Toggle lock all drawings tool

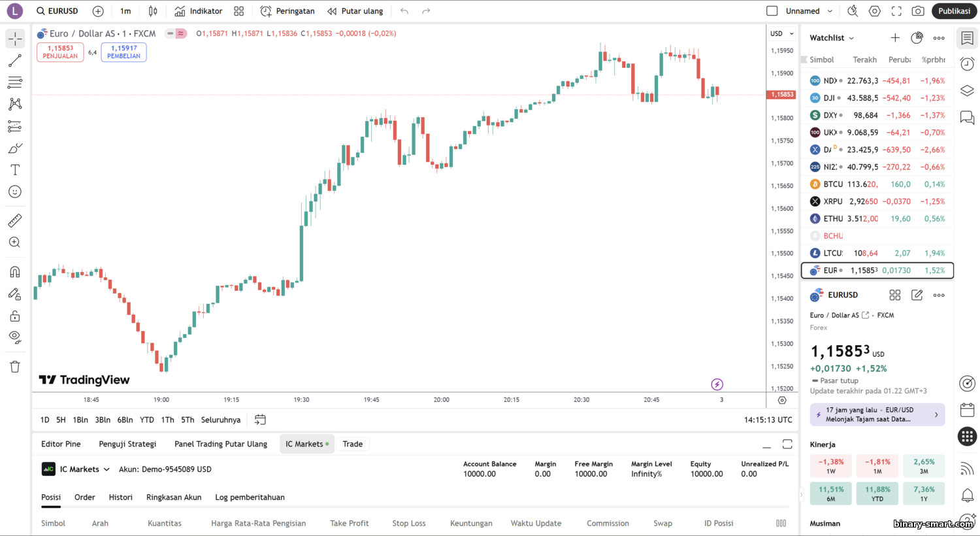click(x=15, y=316)
